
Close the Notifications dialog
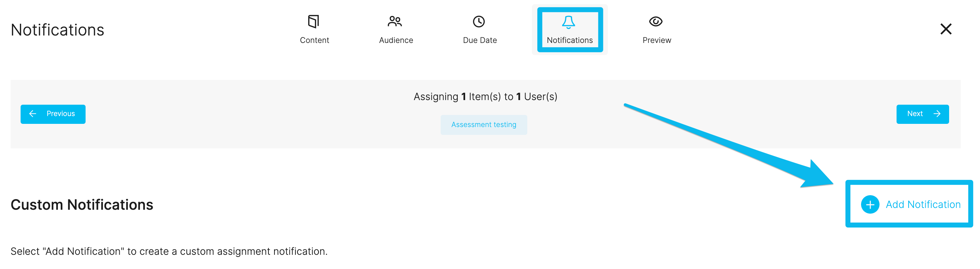pyautogui.click(x=946, y=29)
